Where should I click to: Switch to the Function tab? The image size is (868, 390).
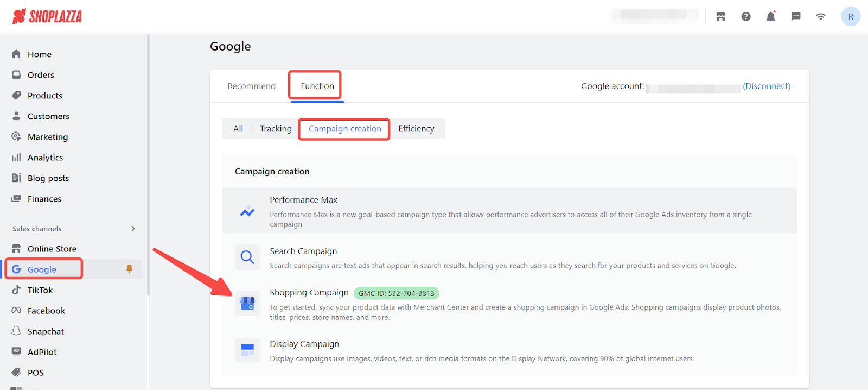pos(317,86)
